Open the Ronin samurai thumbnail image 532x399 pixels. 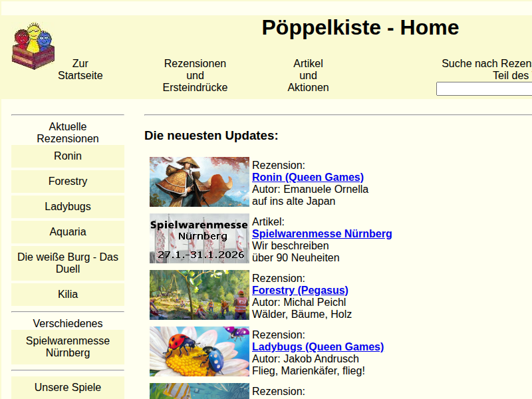[x=199, y=182]
